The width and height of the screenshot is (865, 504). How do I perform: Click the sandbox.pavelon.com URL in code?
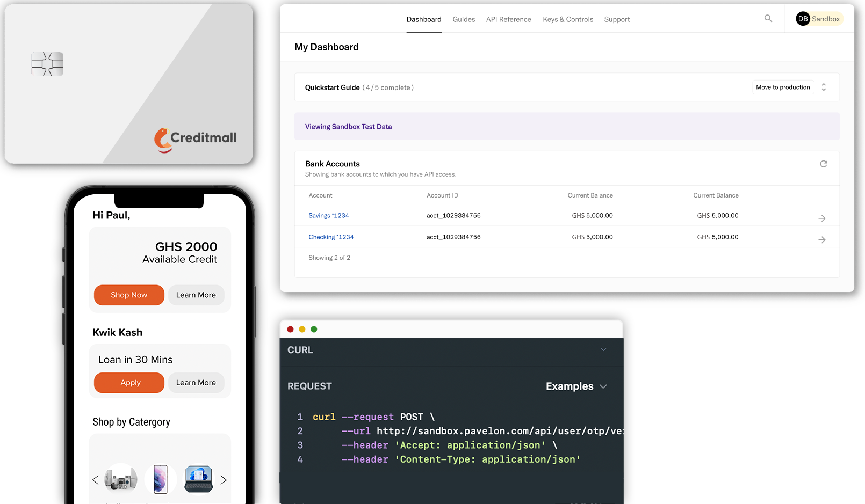coord(500,431)
